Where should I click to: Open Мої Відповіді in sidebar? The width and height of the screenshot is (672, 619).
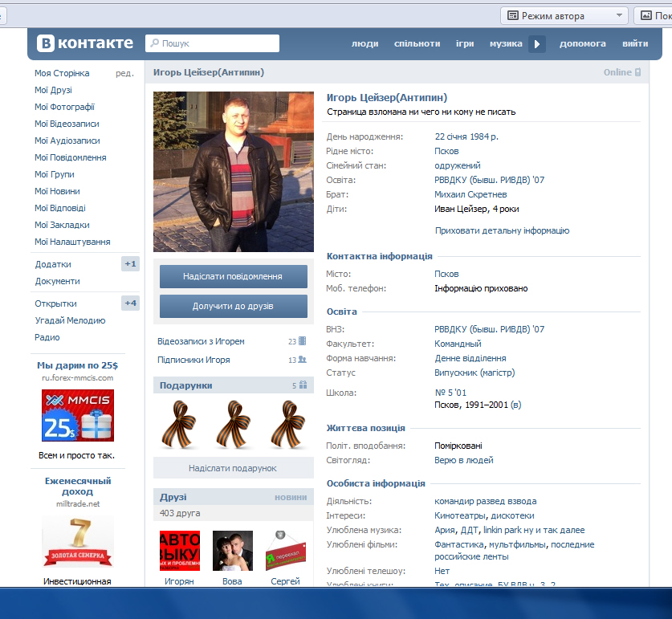(60, 208)
